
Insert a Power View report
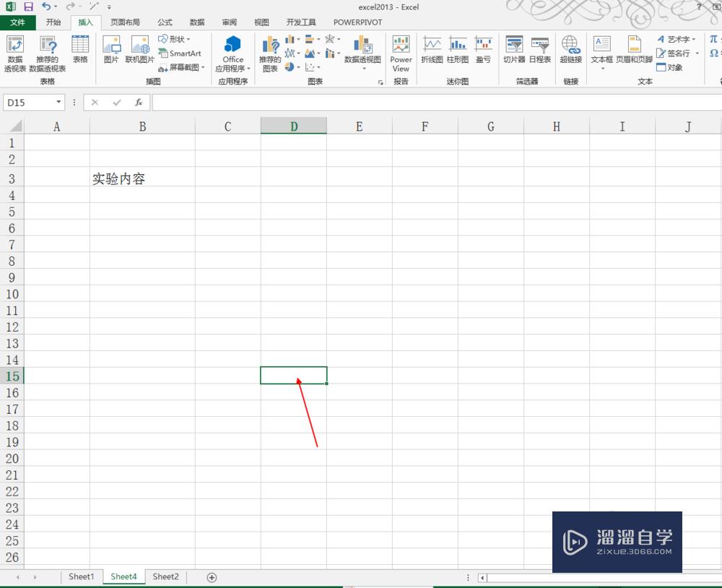pos(401,51)
